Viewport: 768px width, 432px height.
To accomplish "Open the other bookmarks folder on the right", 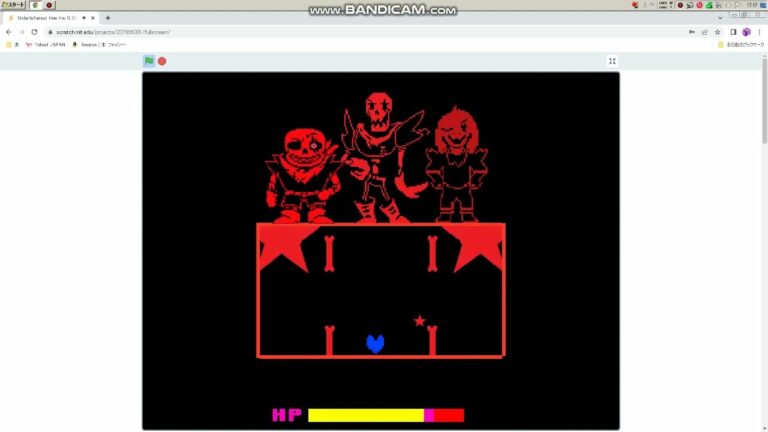I will coord(741,45).
